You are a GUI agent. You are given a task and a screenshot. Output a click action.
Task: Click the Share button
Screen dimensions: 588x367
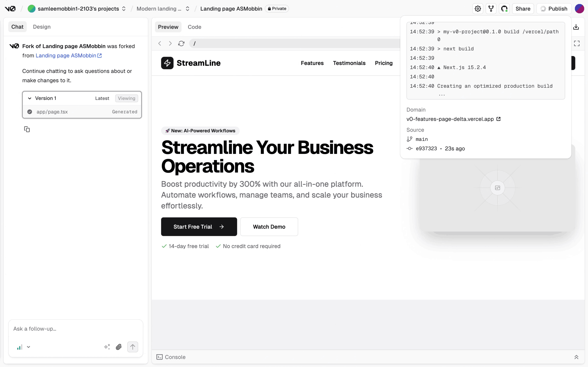523,9
